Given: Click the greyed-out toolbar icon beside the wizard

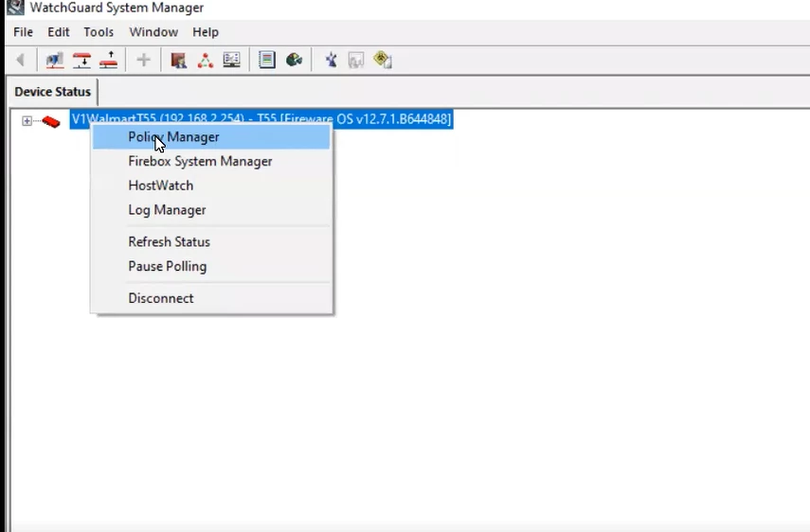Looking at the screenshot, I should point(356,61).
